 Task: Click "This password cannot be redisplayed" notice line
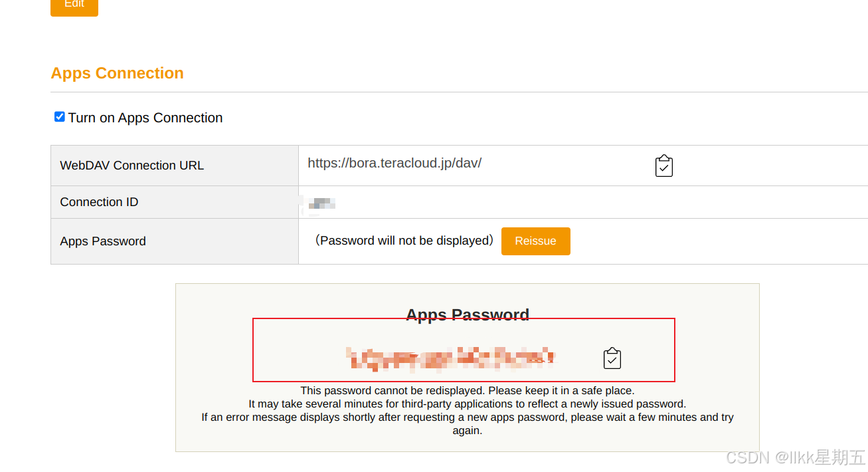(x=468, y=390)
